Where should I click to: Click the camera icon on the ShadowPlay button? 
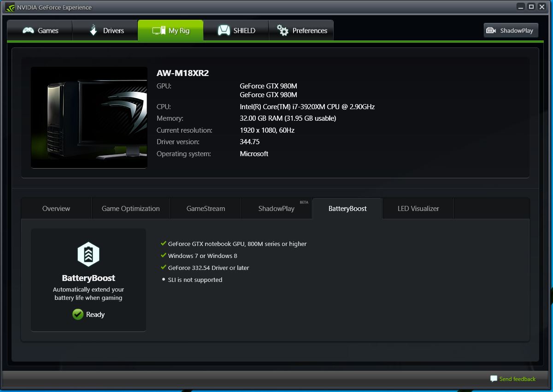click(x=491, y=31)
